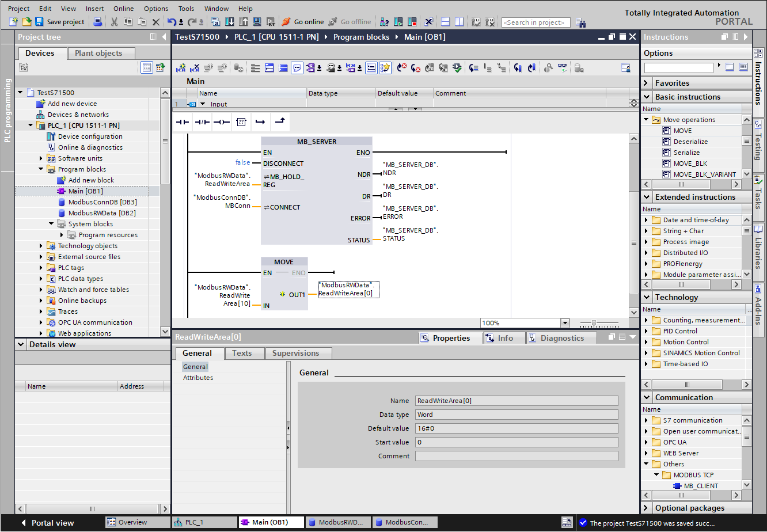Select Attributes in properties navigation

click(198, 378)
